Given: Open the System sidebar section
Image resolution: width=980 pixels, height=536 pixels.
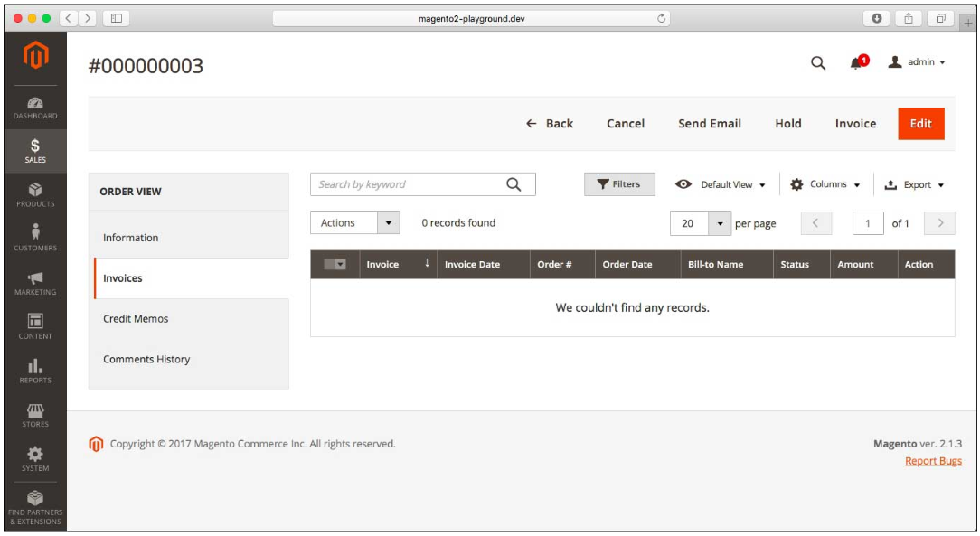Looking at the screenshot, I should tap(37, 459).
